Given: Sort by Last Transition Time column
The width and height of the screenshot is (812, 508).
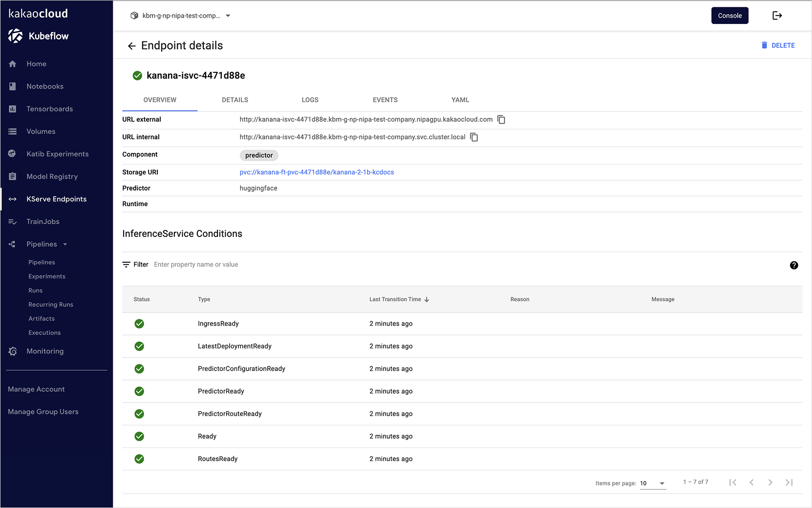Looking at the screenshot, I should [x=399, y=299].
